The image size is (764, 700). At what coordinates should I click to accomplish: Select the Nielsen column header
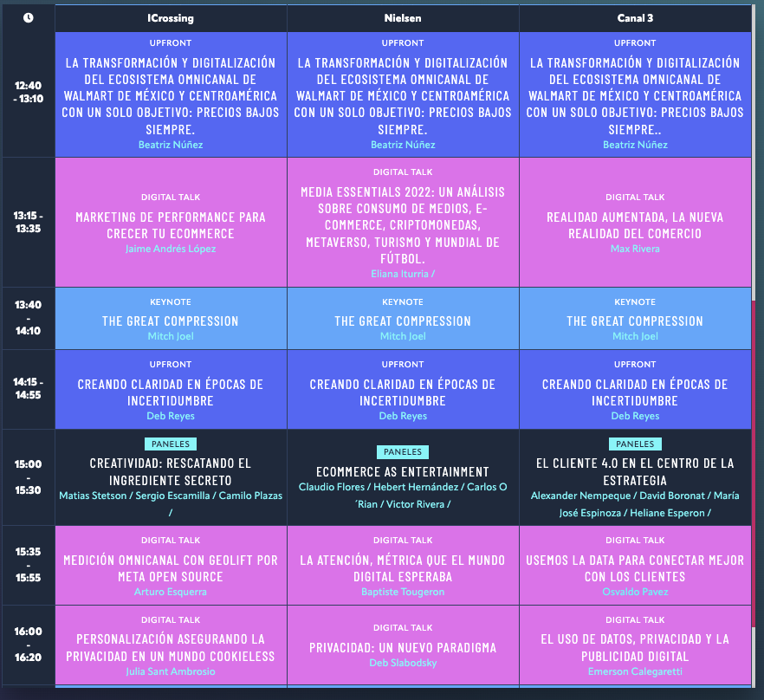tap(403, 18)
